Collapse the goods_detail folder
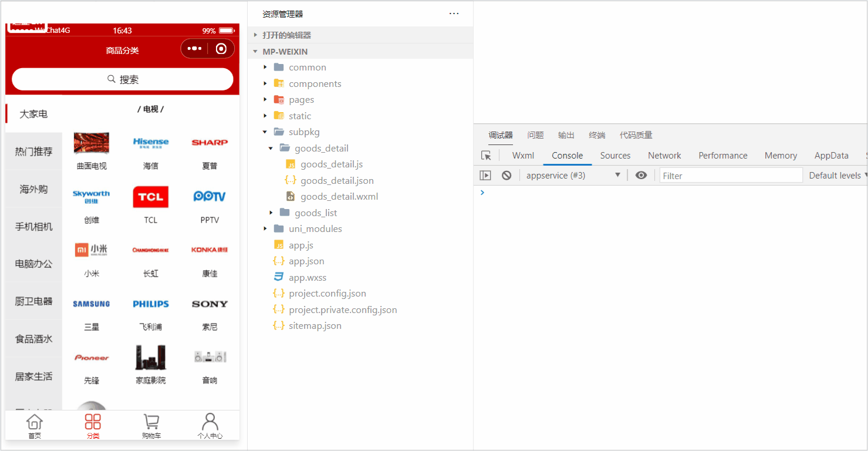 coord(271,148)
